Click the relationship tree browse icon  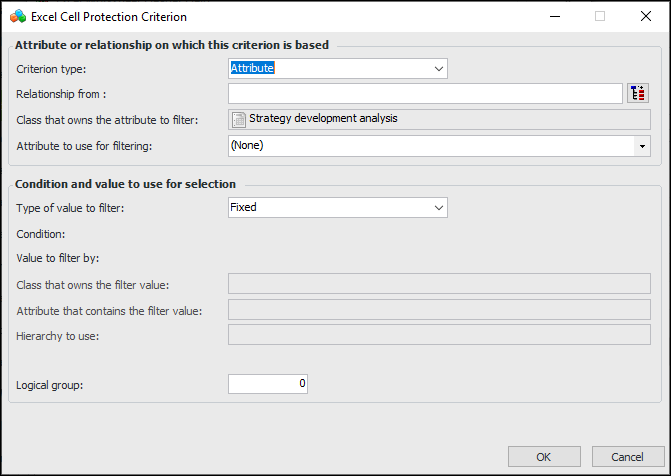pos(638,93)
